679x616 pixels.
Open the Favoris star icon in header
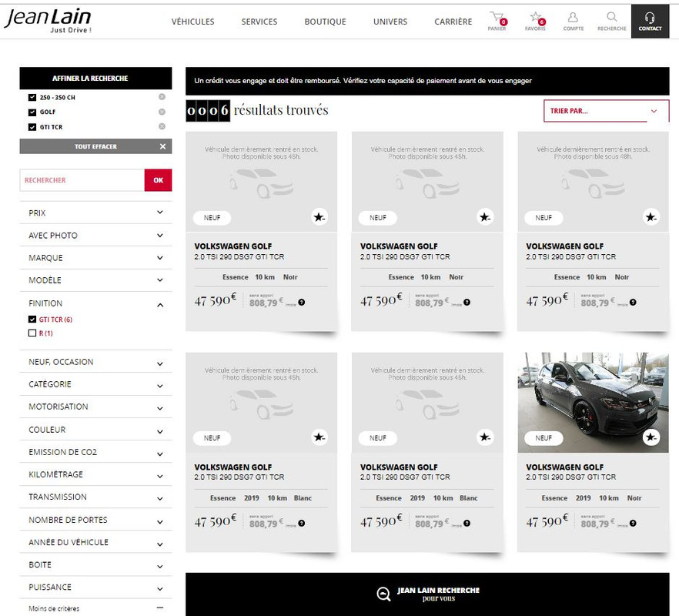tap(535, 22)
